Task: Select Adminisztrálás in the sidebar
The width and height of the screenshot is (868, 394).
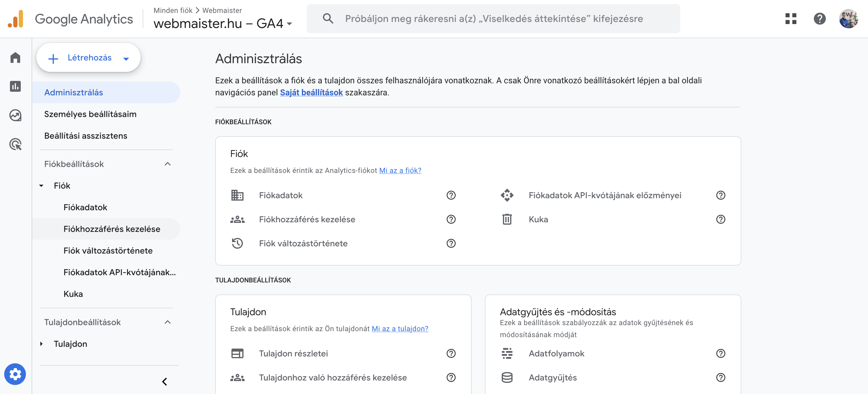Action: coord(106,92)
